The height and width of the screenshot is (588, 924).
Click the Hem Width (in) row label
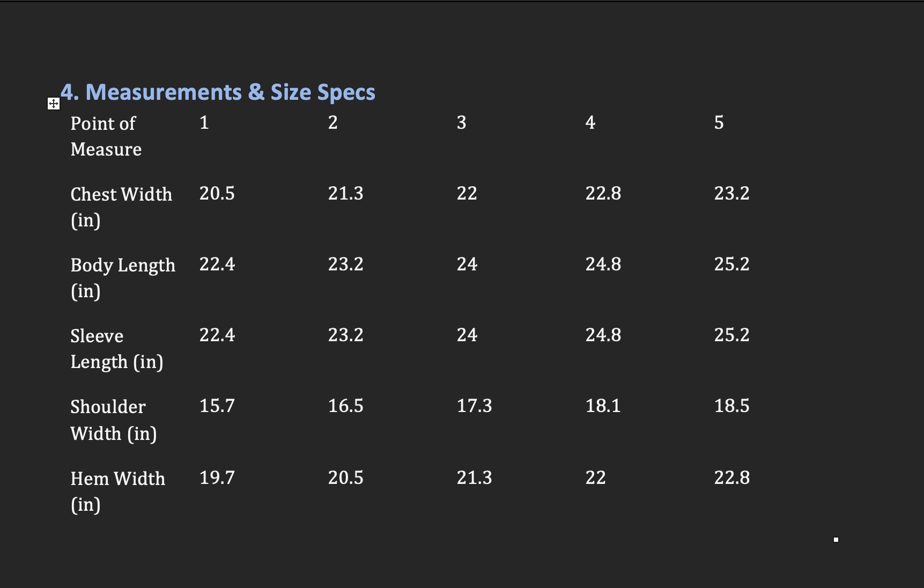point(117,491)
